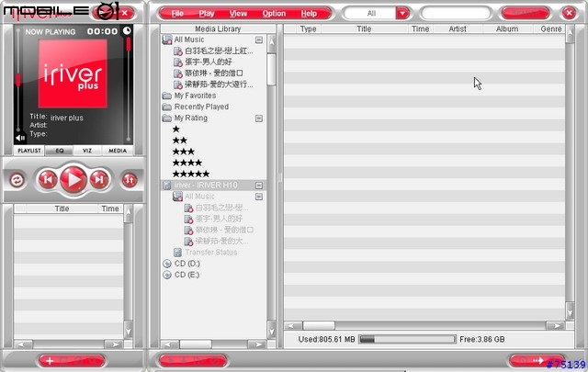Sort by Type column header

click(309, 28)
